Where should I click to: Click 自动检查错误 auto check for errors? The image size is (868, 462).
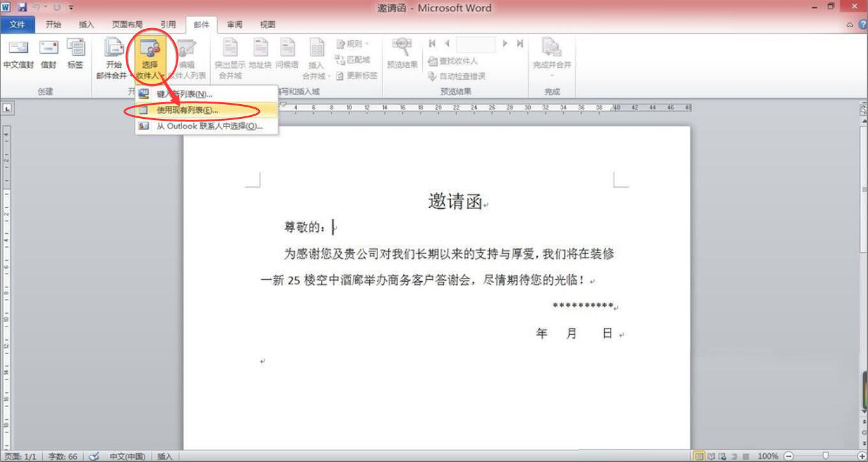coord(457,76)
